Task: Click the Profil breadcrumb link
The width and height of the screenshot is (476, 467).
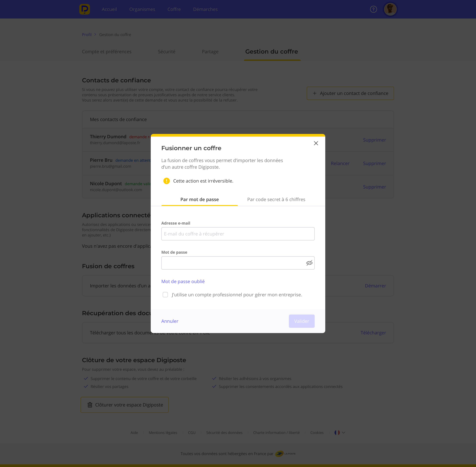Action: point(87,35)
